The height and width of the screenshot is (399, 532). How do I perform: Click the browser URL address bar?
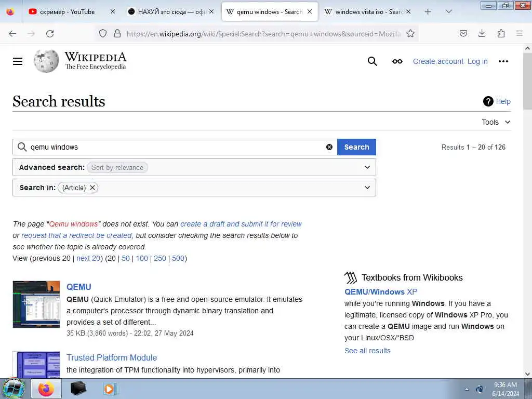263,34
